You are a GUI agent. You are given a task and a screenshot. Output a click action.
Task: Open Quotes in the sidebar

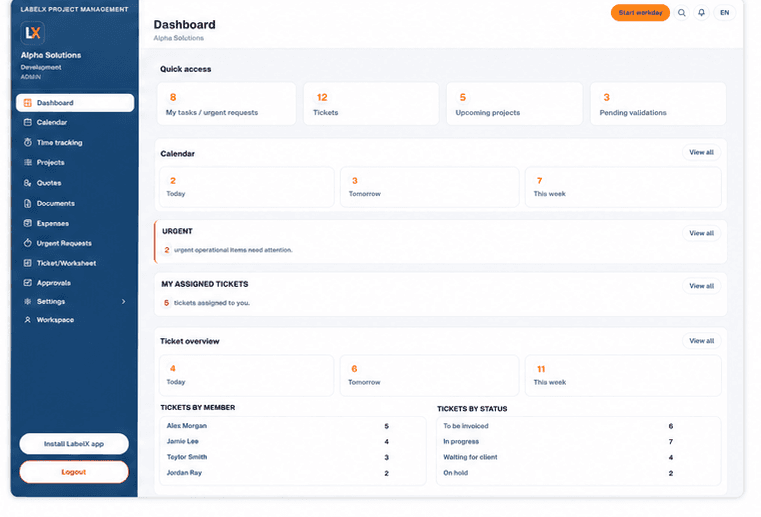[75, 183]
